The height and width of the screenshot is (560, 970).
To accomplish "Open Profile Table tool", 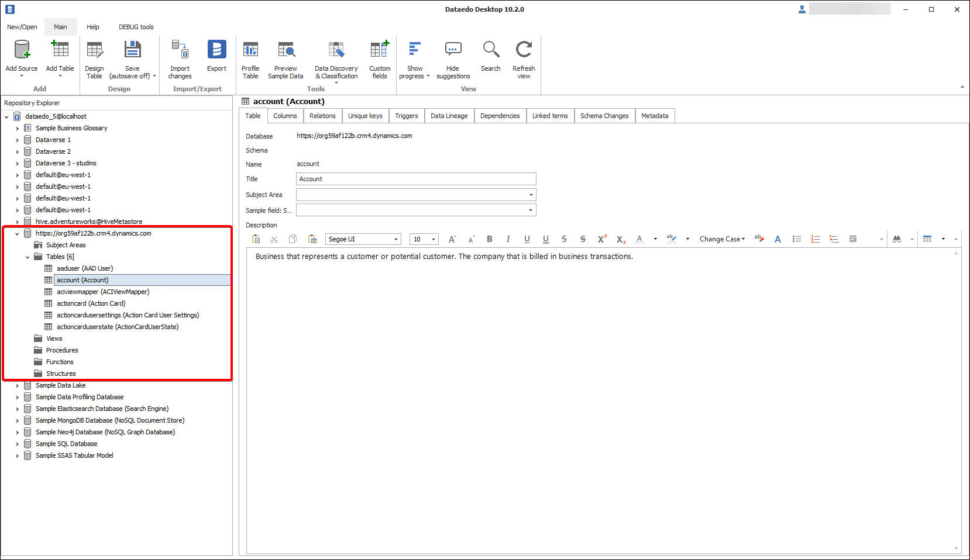I will [x=250, y=50].
